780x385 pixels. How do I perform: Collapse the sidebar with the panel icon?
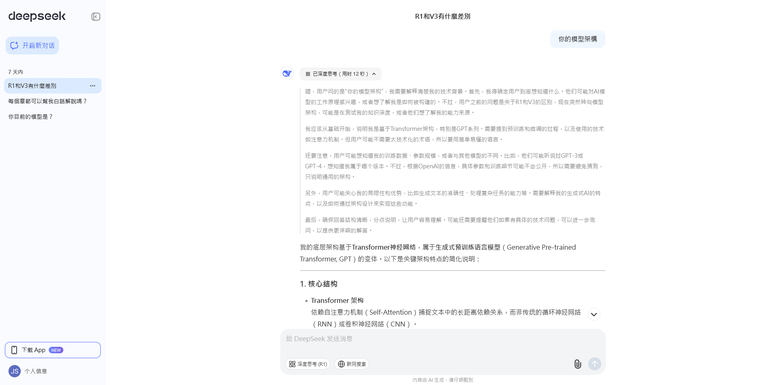[x=96, y=16]
